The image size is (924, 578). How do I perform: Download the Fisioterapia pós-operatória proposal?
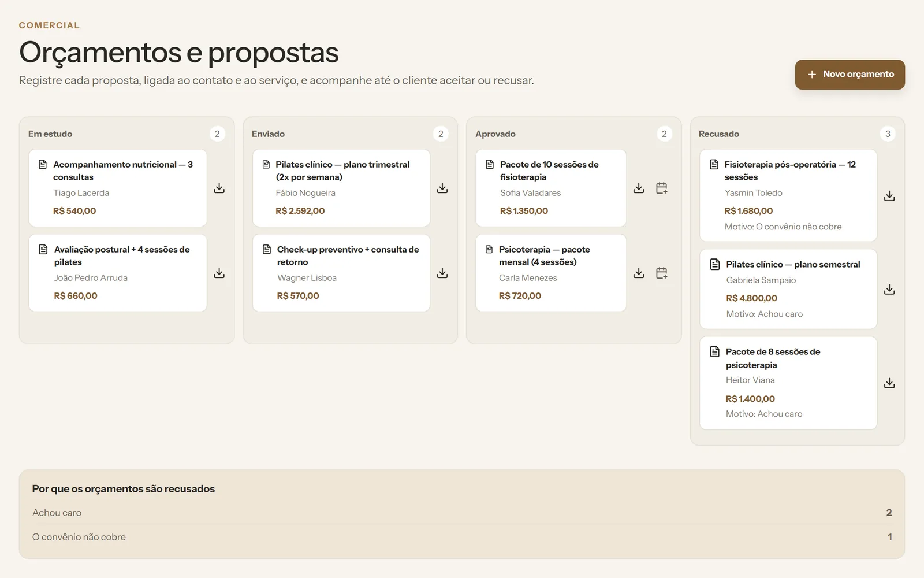pyautogui.click(x=889, y=197)
